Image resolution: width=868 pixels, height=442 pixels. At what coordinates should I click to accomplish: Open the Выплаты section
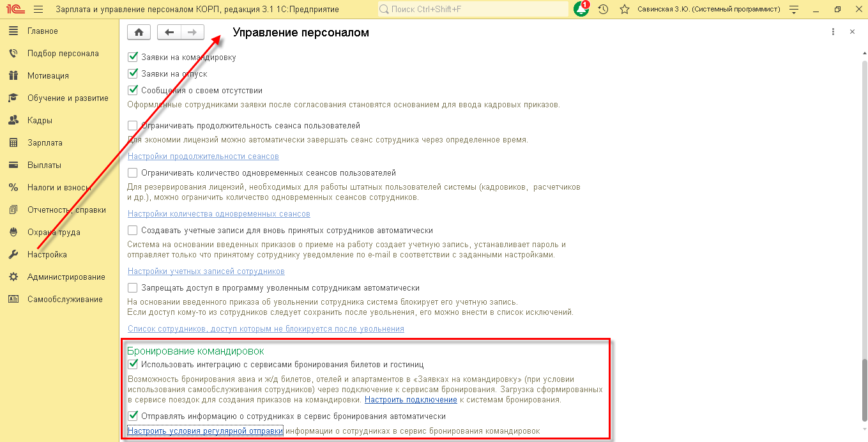[x=60, y=165]
